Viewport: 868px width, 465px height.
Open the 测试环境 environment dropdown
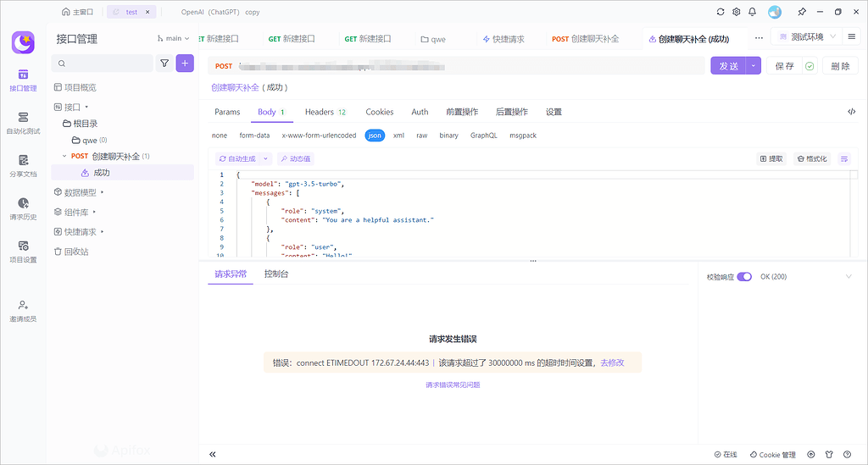[x=806, y=36]
